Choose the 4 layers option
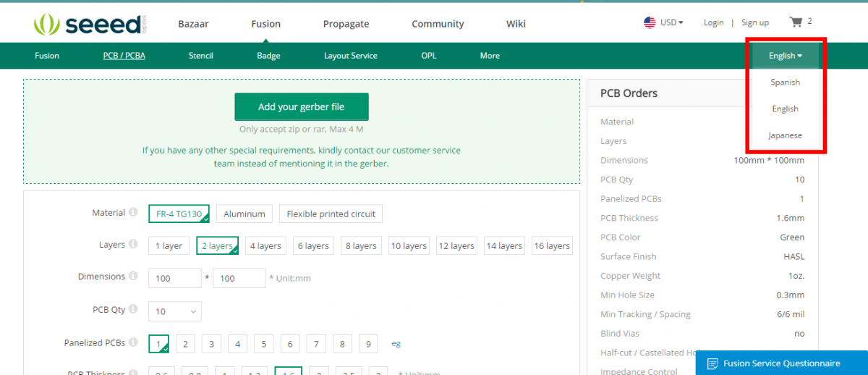Screen dimensions: 868x375 click(265, 246)
